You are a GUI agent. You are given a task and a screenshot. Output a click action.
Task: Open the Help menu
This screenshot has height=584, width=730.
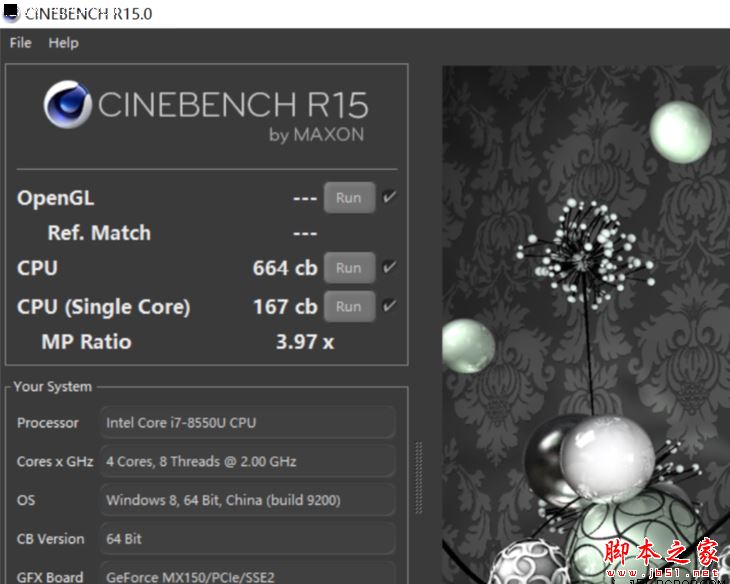click(x=63, y=43)
